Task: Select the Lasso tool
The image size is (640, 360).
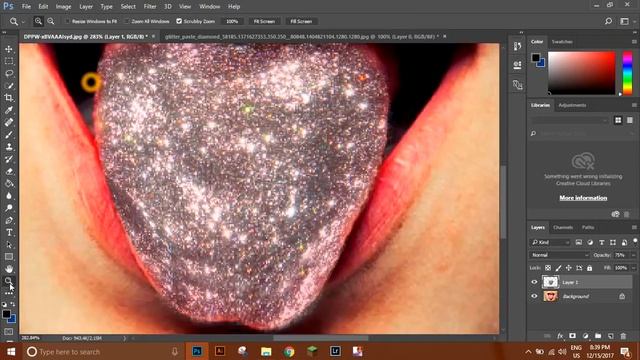Action: point(9,73)
